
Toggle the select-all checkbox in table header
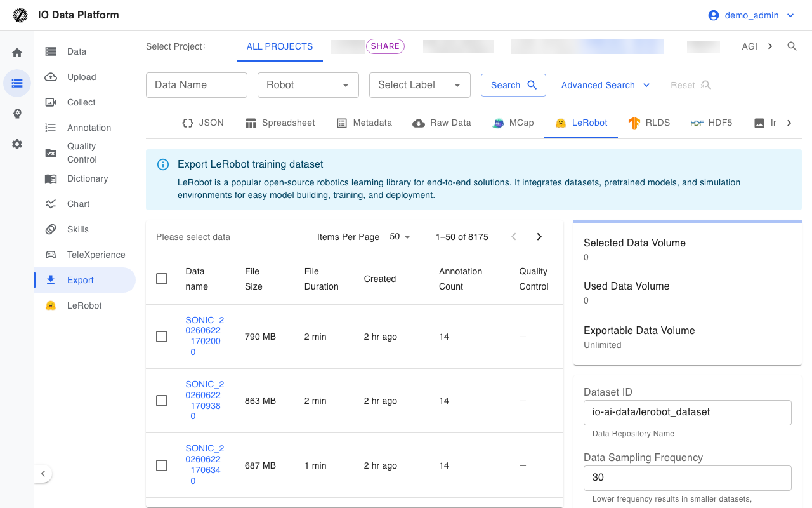tap(162, 279)
